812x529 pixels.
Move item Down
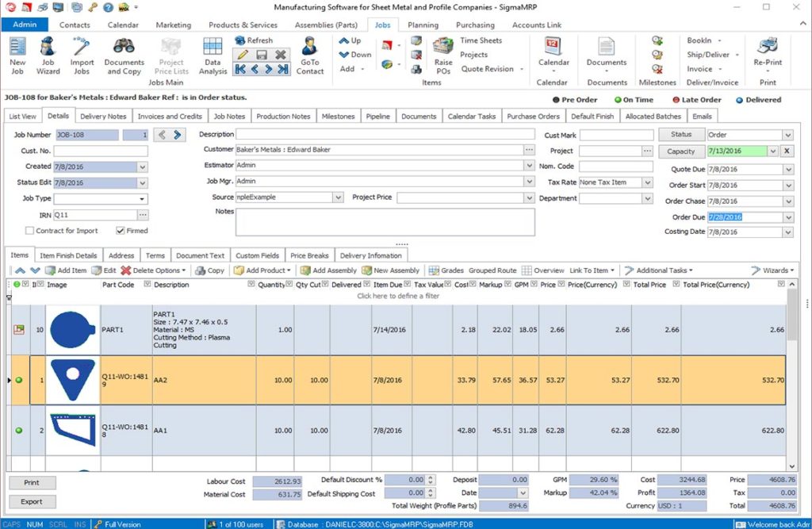coord(354,55)
